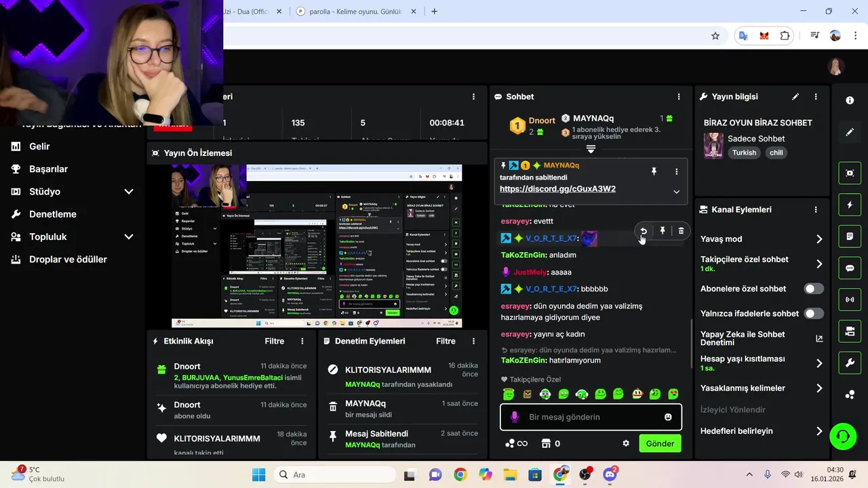Expand the pinned discord message chevron
Viewport: 868px width, 488px height.
[x=676, y=192]
